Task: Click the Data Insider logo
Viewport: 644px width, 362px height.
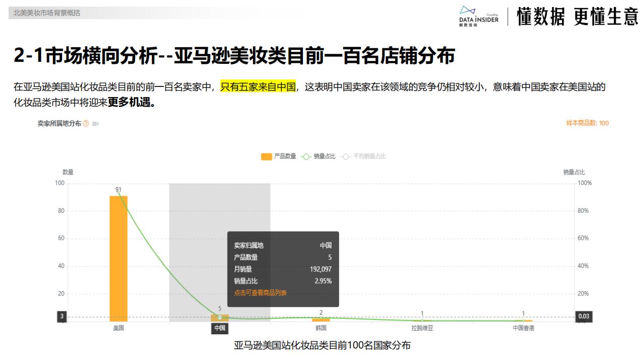Action: [x=478, y=17]
